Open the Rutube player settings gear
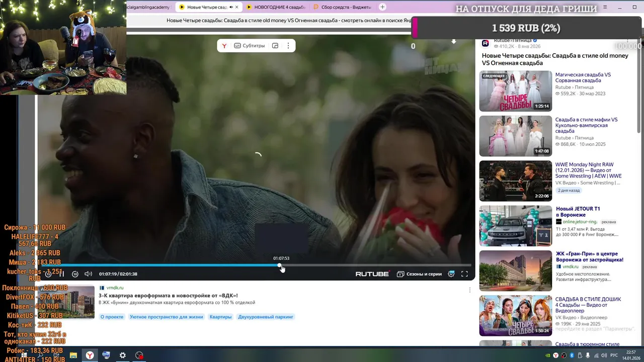 pyautogui.click(x=451, y=274)
